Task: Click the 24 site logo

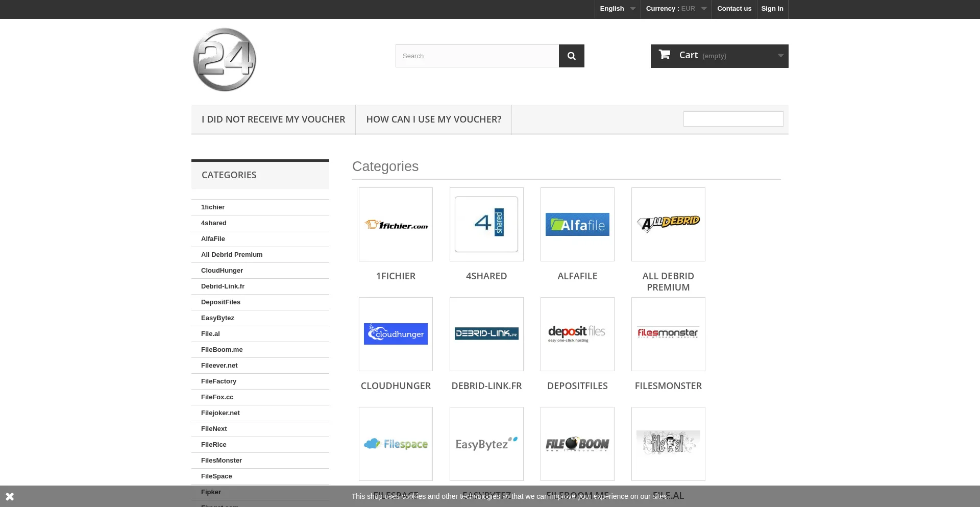Action: click(225, 60)
